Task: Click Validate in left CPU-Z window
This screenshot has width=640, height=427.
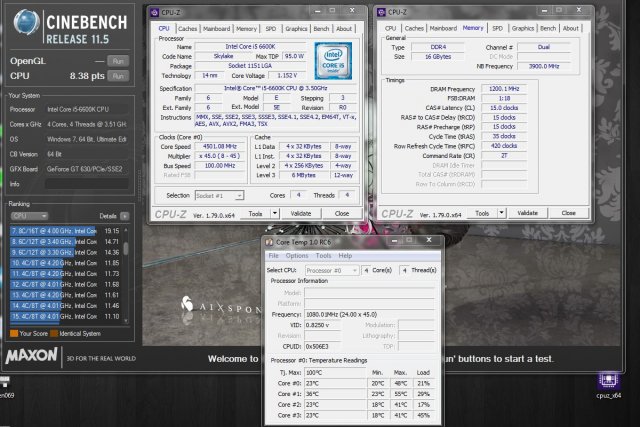Action: pos(301,214)
